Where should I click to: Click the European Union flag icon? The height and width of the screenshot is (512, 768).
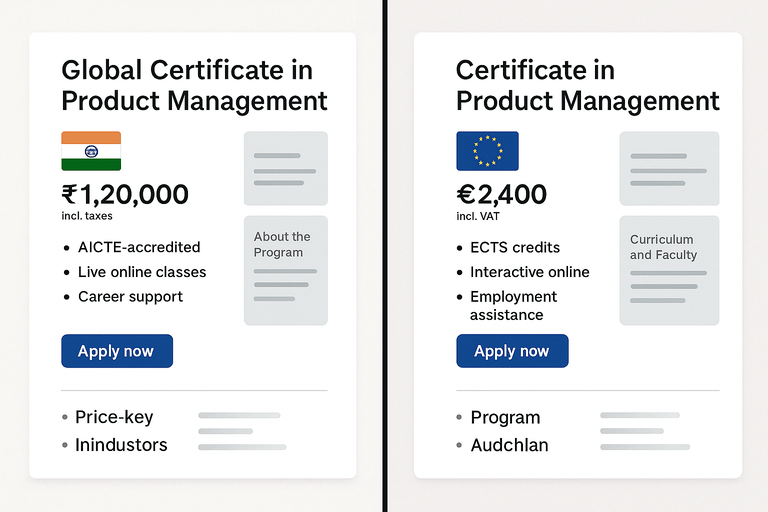[487, 151]
